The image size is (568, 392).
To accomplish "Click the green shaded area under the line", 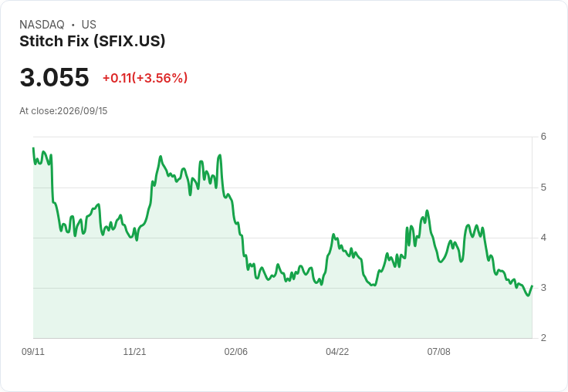I will click(x=282, y=312).
